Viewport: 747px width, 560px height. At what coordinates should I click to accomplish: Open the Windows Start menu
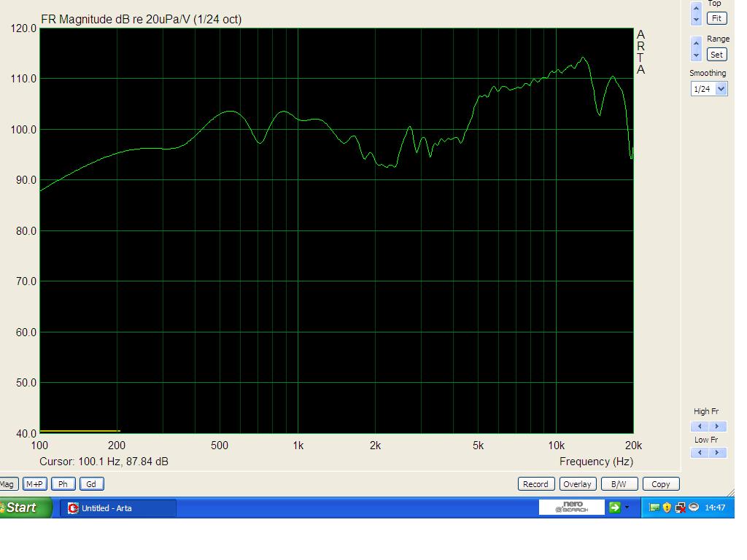(25, 507)
